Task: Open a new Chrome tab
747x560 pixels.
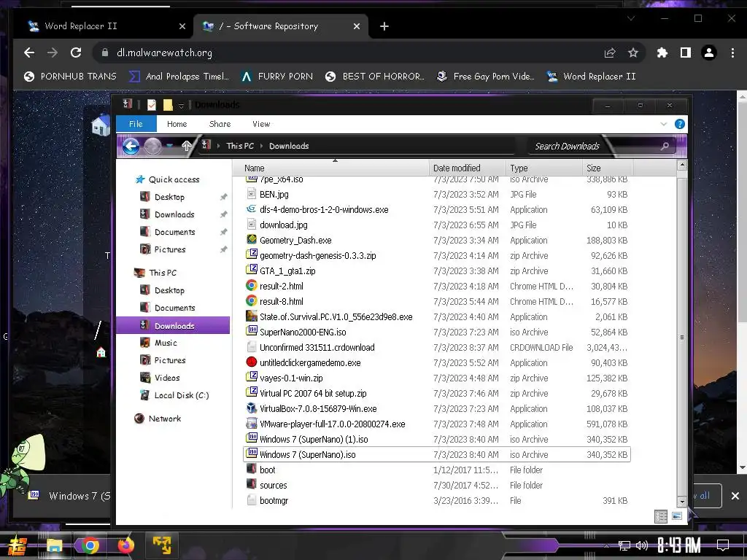Action: coord(384,26)
